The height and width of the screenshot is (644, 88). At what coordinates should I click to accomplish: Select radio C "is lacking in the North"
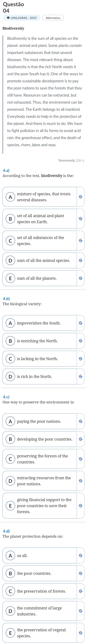pyautogui.click(x=10, y=359)
